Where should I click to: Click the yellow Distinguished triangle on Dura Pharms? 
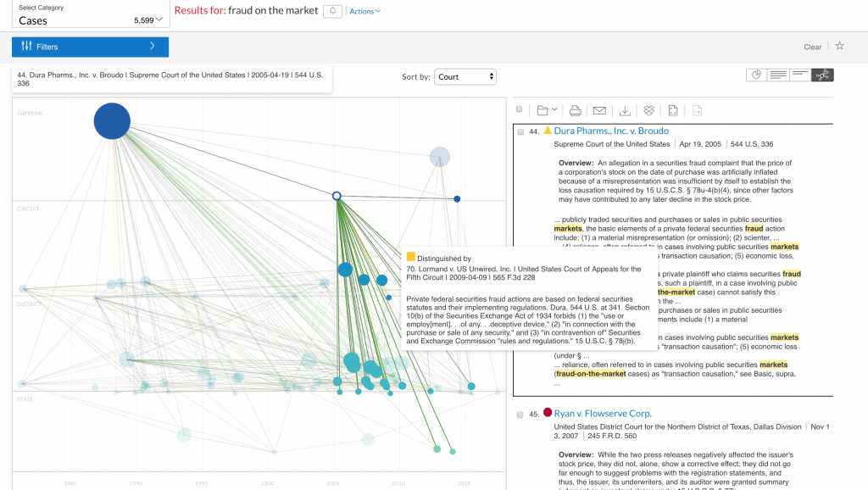547,130
